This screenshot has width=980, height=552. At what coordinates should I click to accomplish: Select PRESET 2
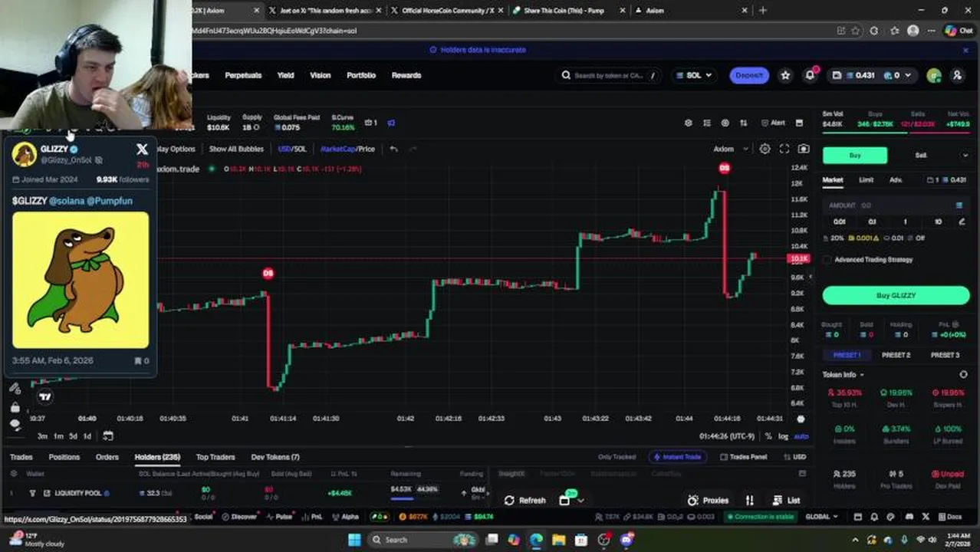point(896,355)
